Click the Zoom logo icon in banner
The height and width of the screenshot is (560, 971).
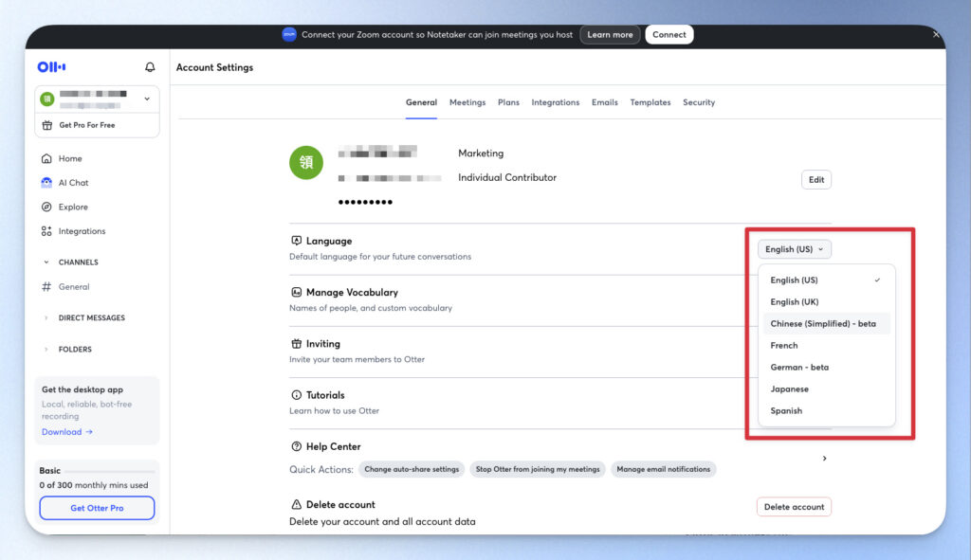pos(289,35)
